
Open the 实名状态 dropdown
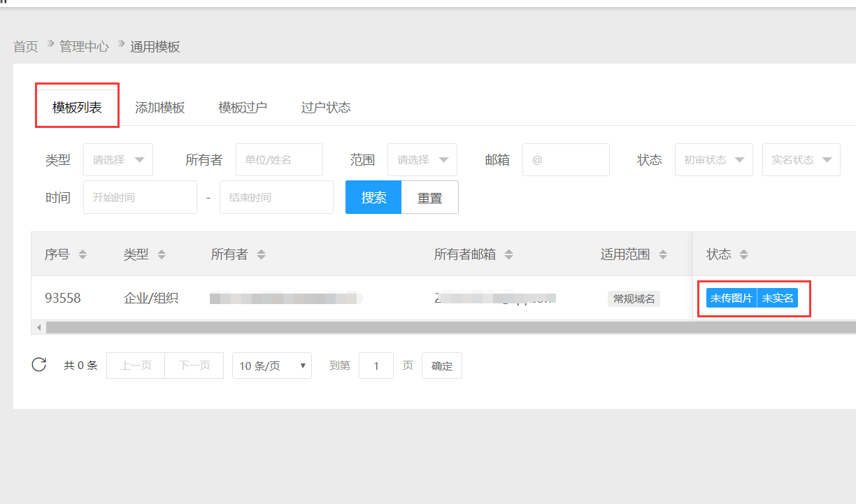coord(801,159)
